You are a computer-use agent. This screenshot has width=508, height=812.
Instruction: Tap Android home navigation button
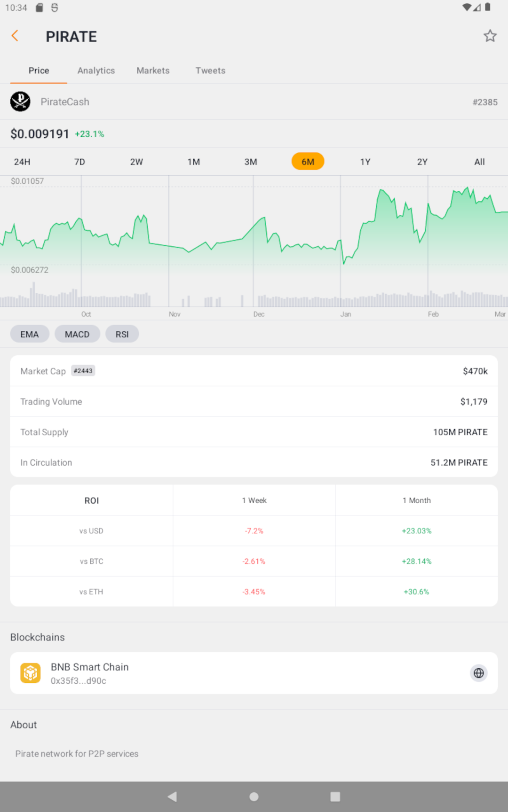pos(254,796)
